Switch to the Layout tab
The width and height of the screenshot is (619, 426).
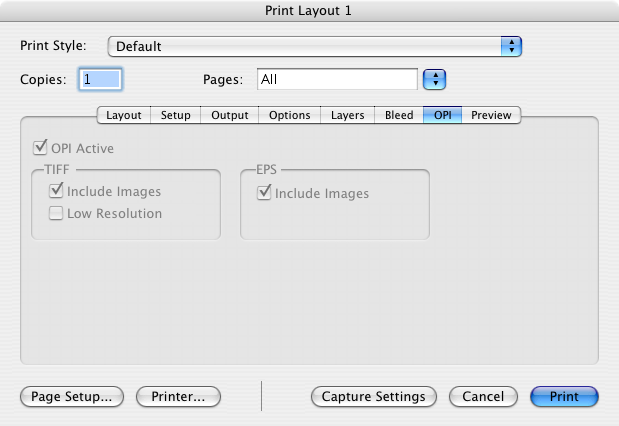click(x=124, y=115)
